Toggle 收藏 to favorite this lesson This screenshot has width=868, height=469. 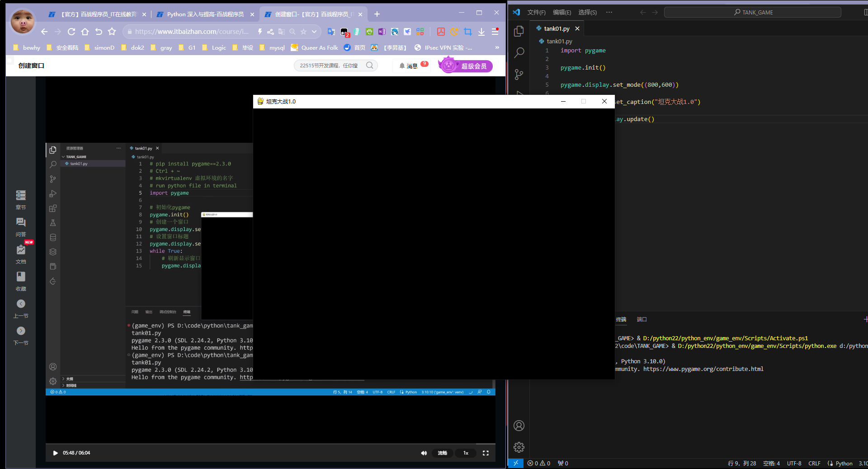coord(21,281)
